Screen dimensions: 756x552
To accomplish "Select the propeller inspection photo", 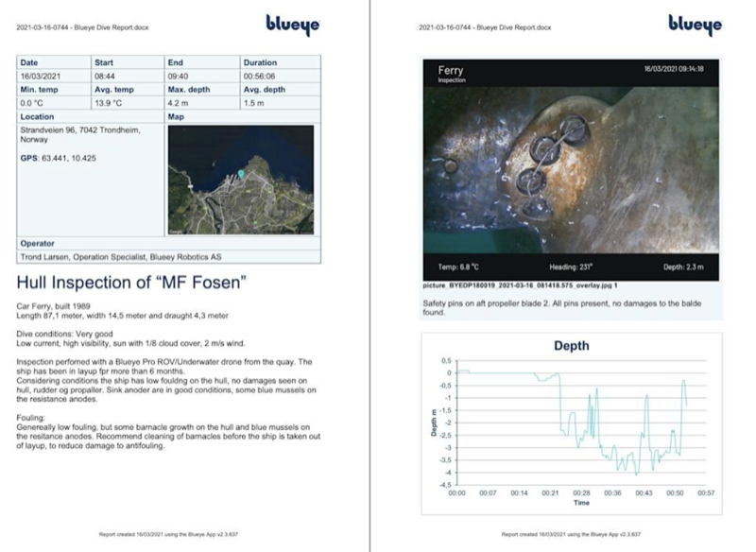I will [570, 169].
